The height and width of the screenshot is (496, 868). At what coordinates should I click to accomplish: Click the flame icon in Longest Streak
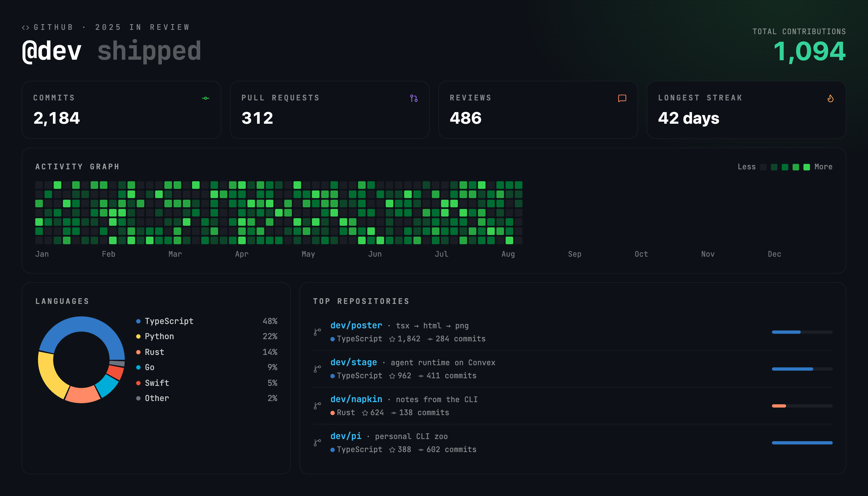pos(830,98)
